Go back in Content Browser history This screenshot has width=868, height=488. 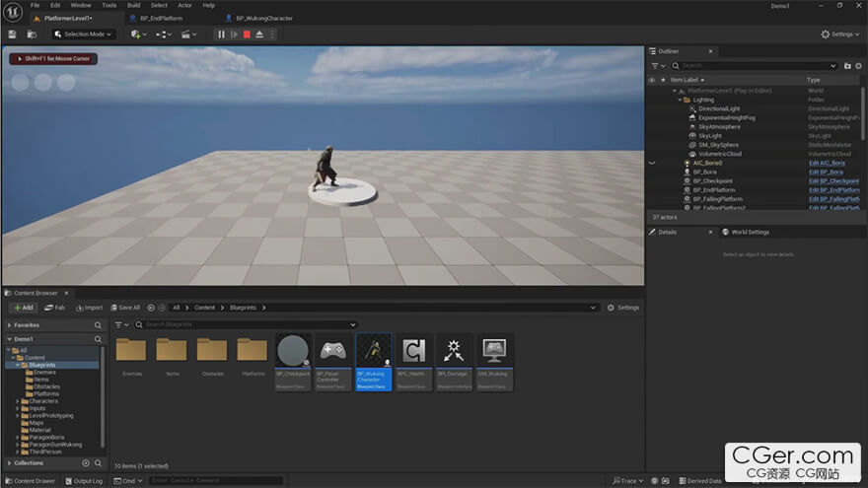(x=151, y=308)
